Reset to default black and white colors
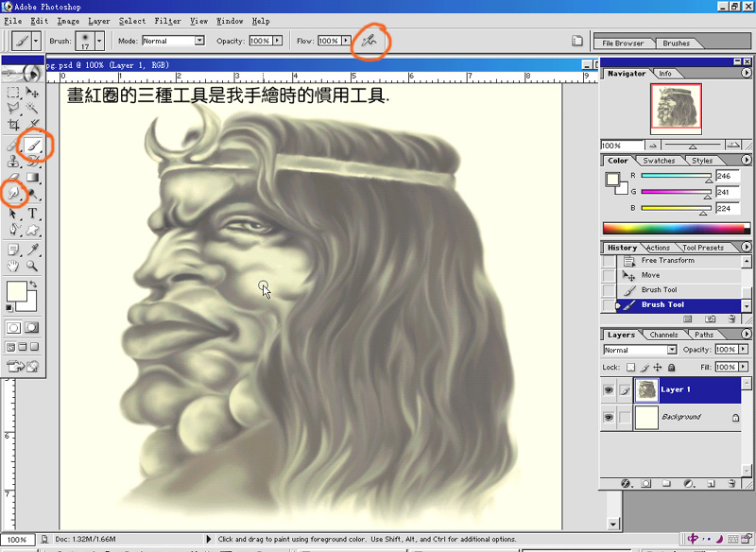The height and width of the screenshot is (552, 756). [x=9, y=307]
